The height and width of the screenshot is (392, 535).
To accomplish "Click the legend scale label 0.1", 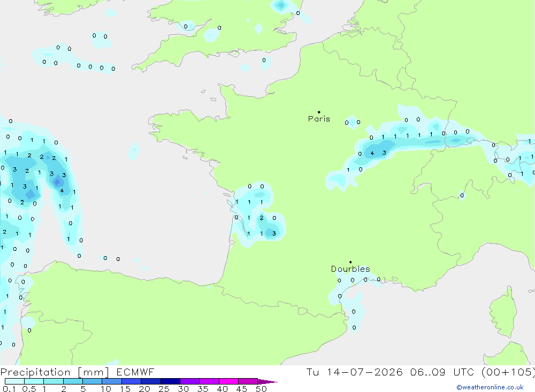I will (x=9, y=389).
